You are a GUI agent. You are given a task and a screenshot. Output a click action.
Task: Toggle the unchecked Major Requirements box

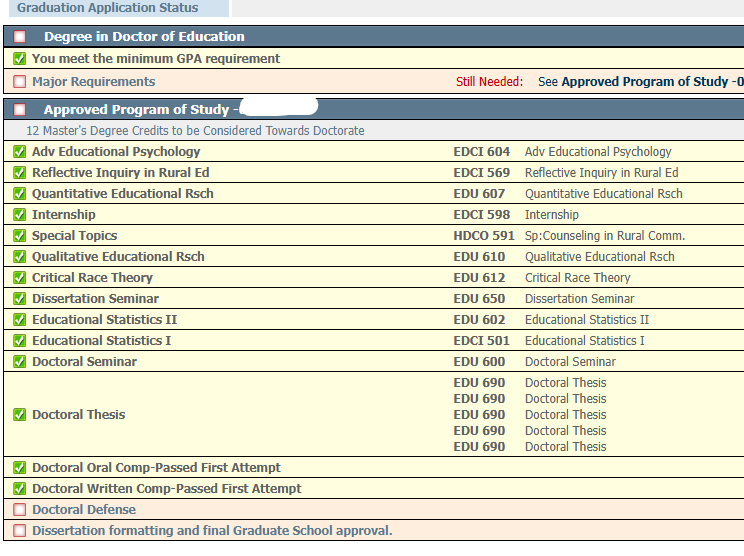click(x=19, y=82)
